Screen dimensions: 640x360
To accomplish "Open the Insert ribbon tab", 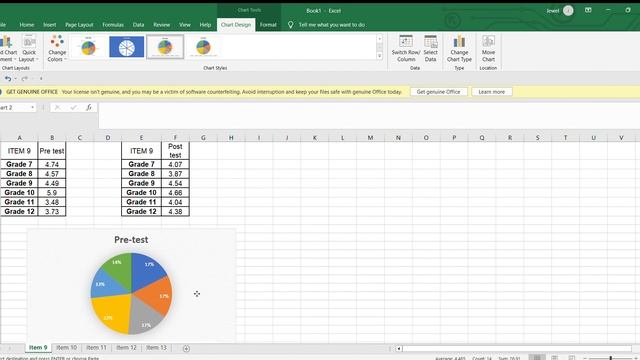I will 50,25.
